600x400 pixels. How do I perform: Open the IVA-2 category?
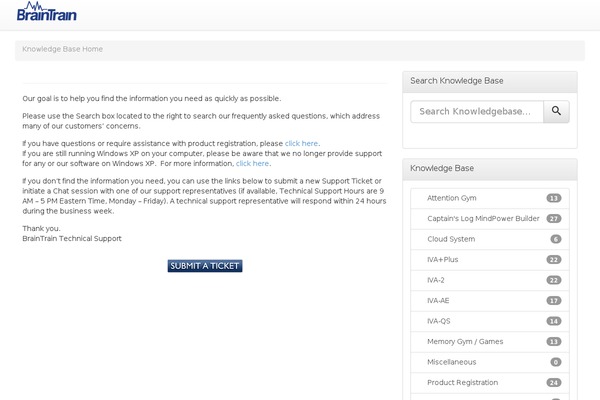click(x=490, y=280)
